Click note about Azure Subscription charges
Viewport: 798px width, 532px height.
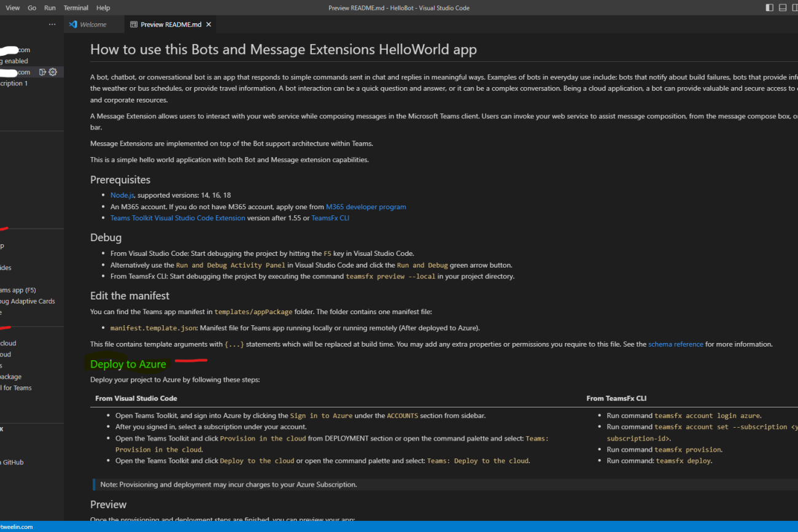pos(228,485)
